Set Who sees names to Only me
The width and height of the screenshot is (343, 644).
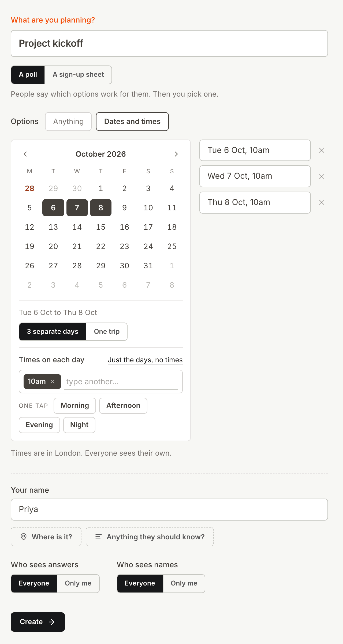coord(184,583)
